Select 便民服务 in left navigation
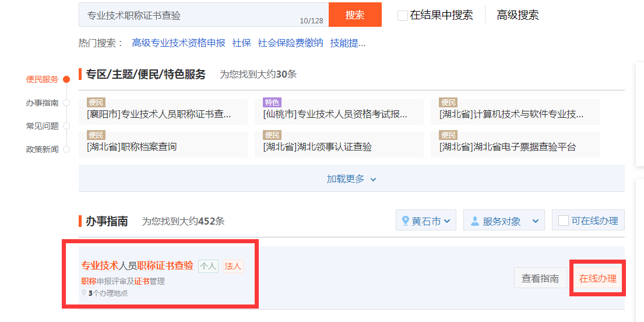644x322 pixels. point(42,79)
